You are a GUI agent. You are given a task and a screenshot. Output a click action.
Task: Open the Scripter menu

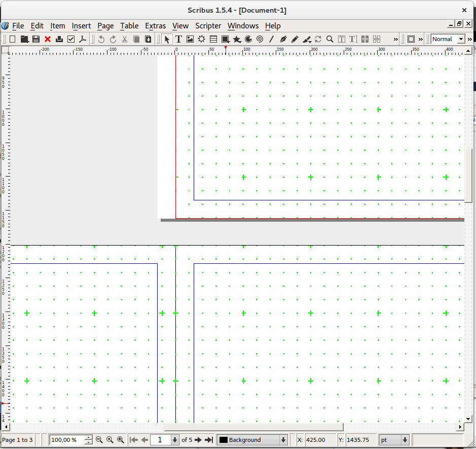pos(208,26)
